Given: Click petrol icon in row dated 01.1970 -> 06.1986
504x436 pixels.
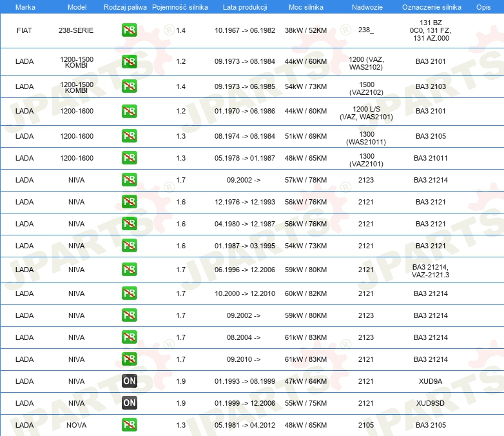Looking at the screenshot, I should 129,111.
